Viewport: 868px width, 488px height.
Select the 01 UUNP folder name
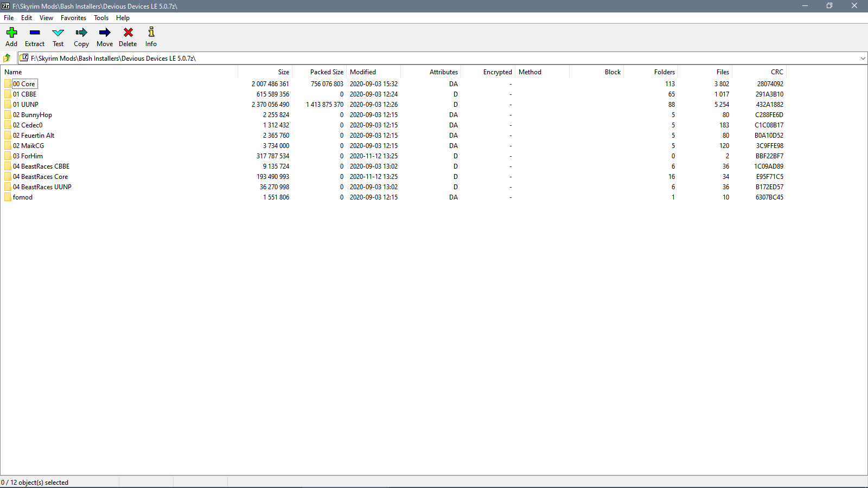tap(25, 105)
